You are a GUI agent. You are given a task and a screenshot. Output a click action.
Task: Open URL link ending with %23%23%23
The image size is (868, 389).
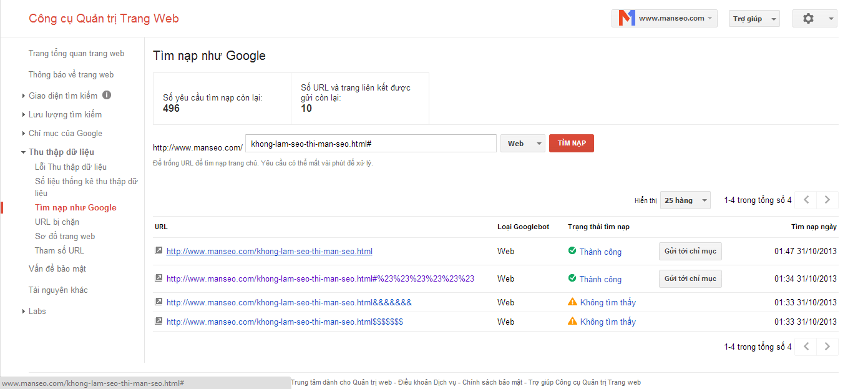click(320, 278)
